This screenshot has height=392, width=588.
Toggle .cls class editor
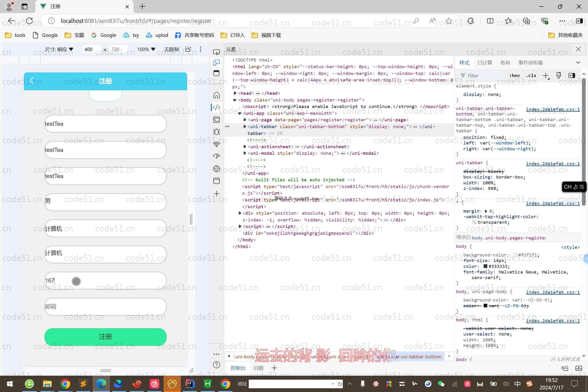(531, 76)
